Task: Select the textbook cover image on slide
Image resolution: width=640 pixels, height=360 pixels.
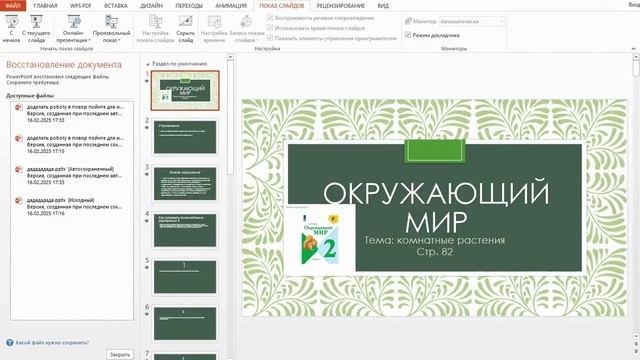Action: (320, 239)
